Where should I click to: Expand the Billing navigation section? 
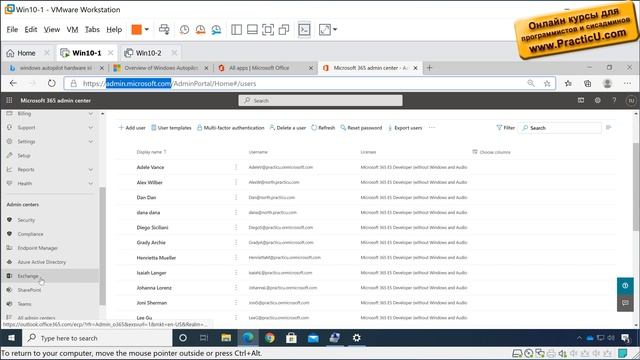click(91, 114)
